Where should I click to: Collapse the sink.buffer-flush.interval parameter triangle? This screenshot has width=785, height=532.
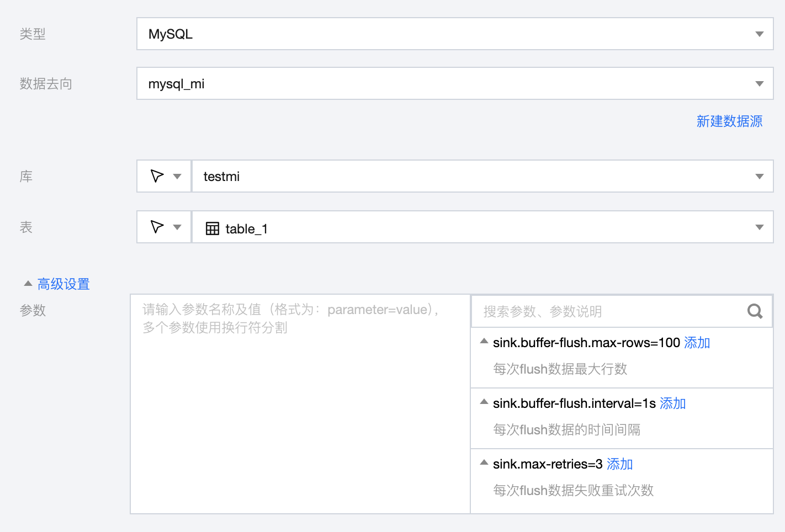click(484, 402)
